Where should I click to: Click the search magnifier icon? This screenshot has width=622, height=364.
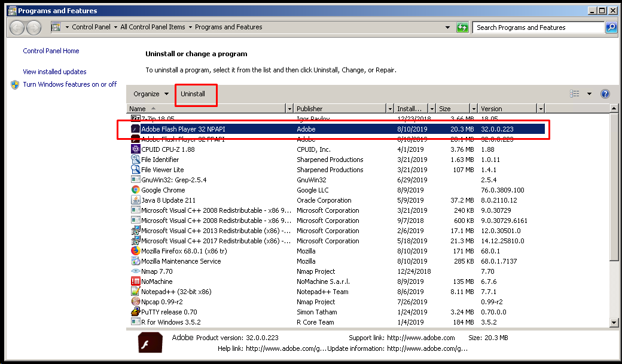pyautogui.click(x=611, y=27)
